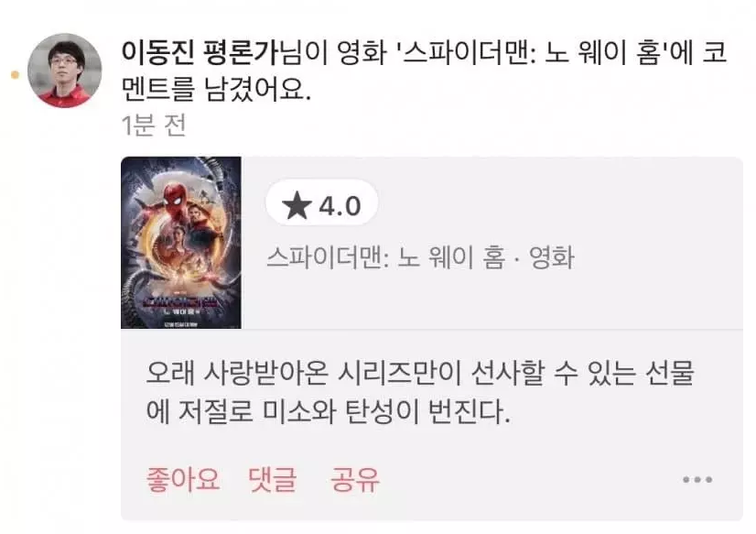The image size is (756, 534).
Task: Click the orange unread dot indicator
Action: click(x=15, y=75)
